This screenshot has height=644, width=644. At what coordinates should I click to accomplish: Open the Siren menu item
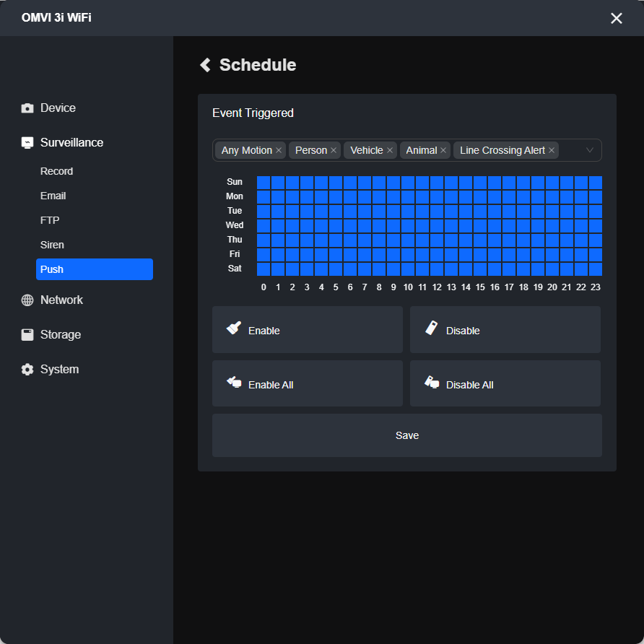click(52, 245)
